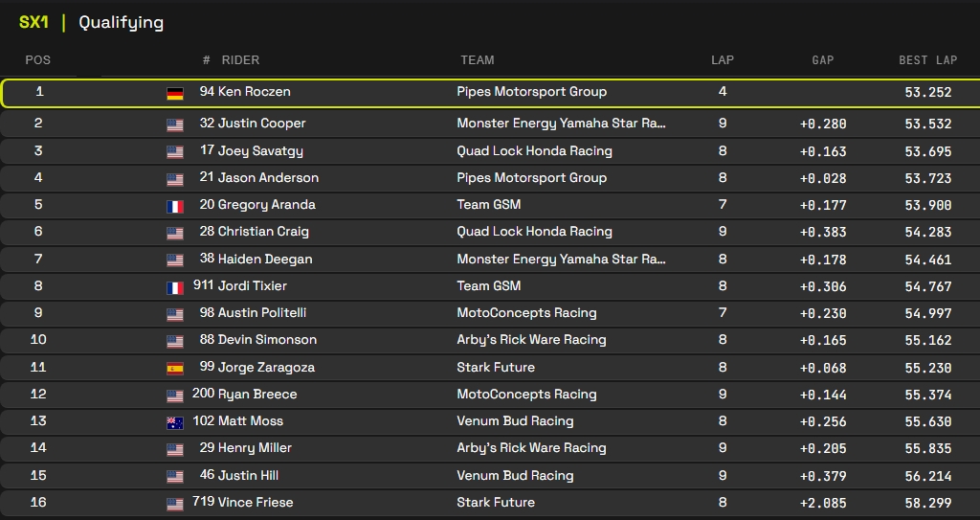Click the POS column header
This screenshot has width=980, height=520.
tap(38, 60)
